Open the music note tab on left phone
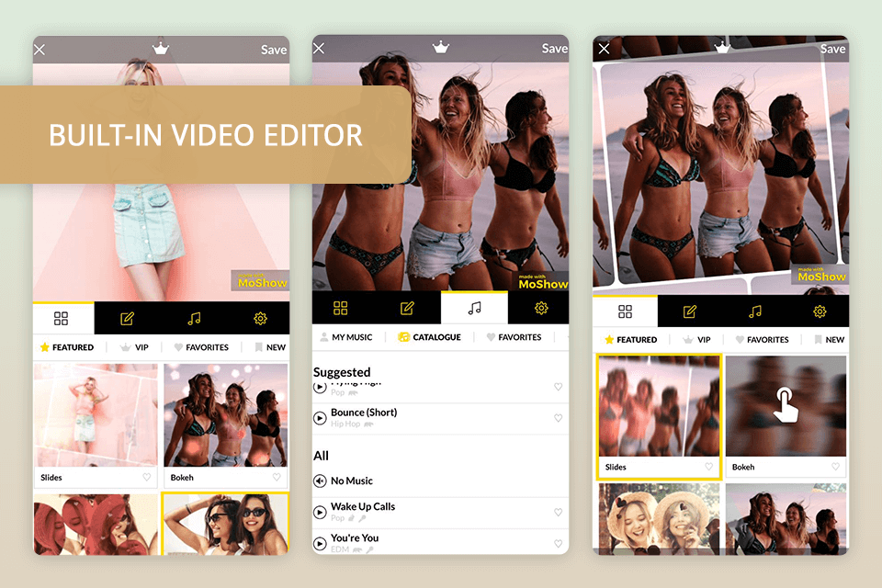This screenshot has width=882, height=588. [194, 319]
